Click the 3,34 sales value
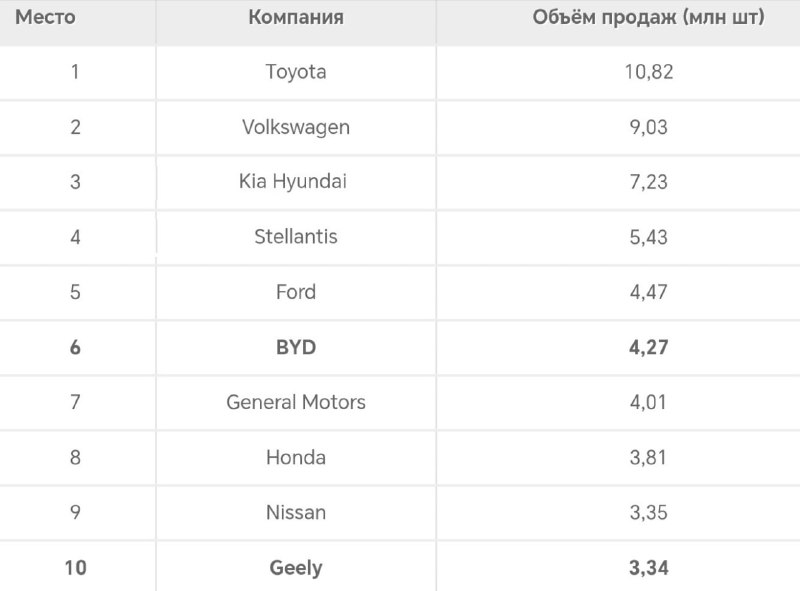 (x=648, y=568)
